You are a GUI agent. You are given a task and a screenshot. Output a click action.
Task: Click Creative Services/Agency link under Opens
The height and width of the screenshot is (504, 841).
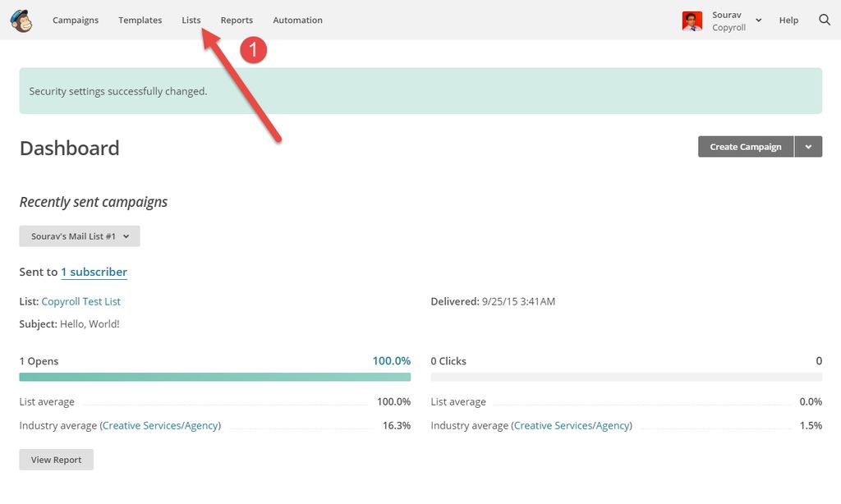pyautogui.click(x=160, y=425)
